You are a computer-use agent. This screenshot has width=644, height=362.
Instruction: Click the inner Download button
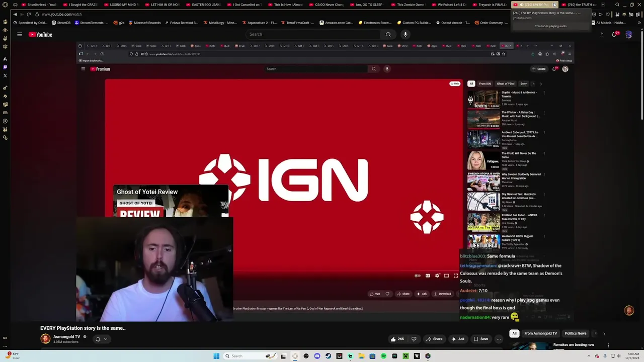(x=442, y=294)
